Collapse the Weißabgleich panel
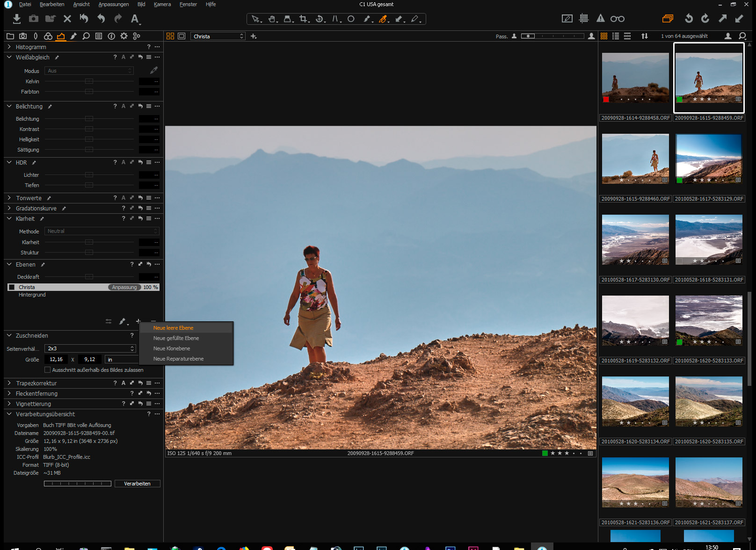 coord(9,57)
